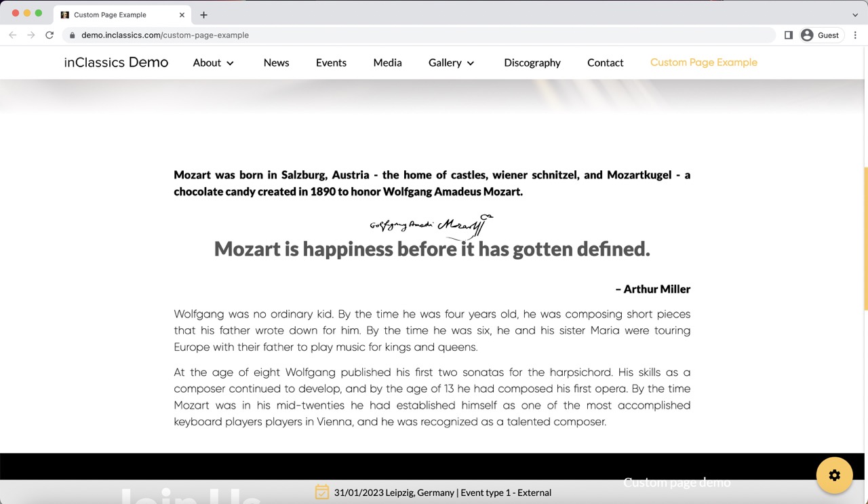The image size is (868, 504).
Task: Click the "– Arthur Miller" attribution
Action: click(653, 289)
